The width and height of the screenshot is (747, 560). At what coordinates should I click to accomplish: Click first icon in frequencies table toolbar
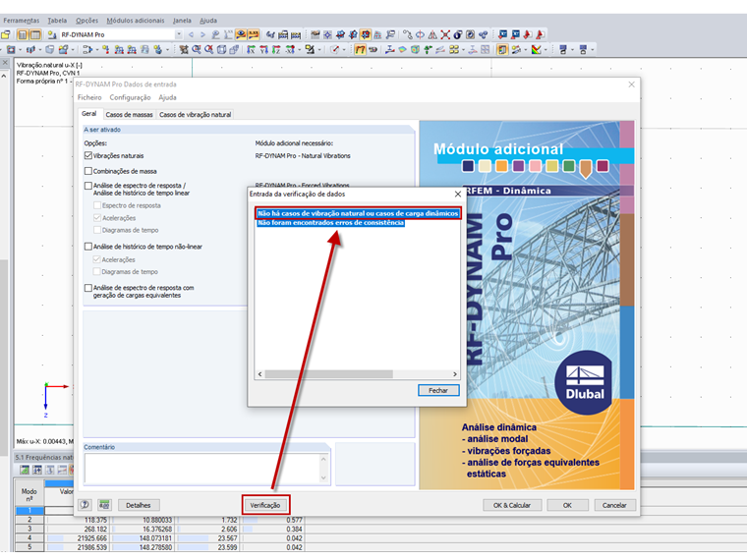pos(24,470)
